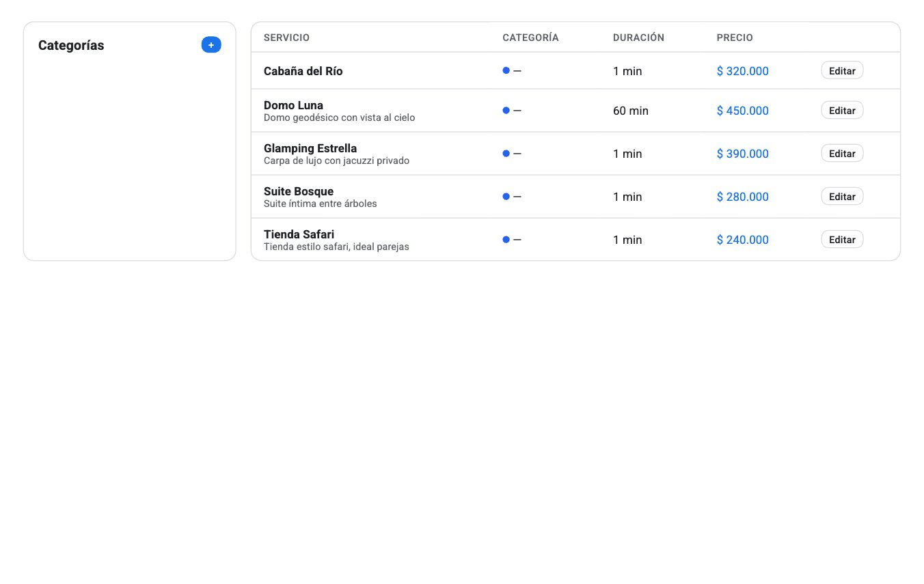Click the $ 390.000 price
The width and height of the screenshot is (924, 584).
(743, 154)
